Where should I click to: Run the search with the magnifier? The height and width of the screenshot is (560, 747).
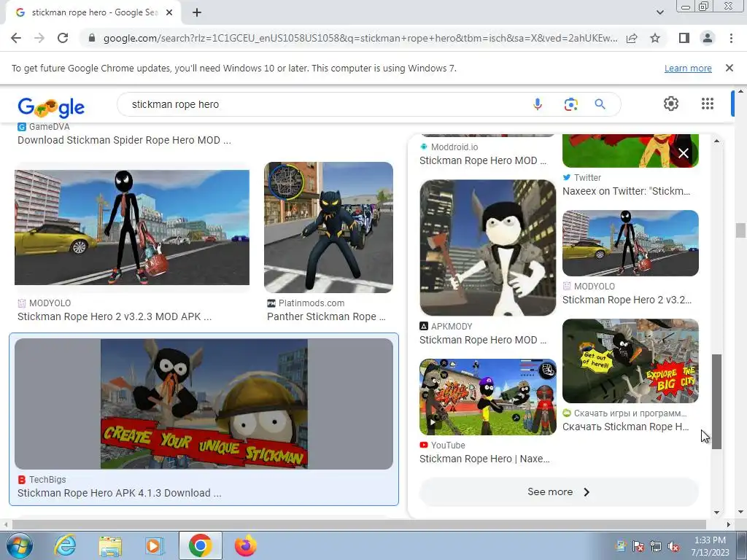pos(600,104)
